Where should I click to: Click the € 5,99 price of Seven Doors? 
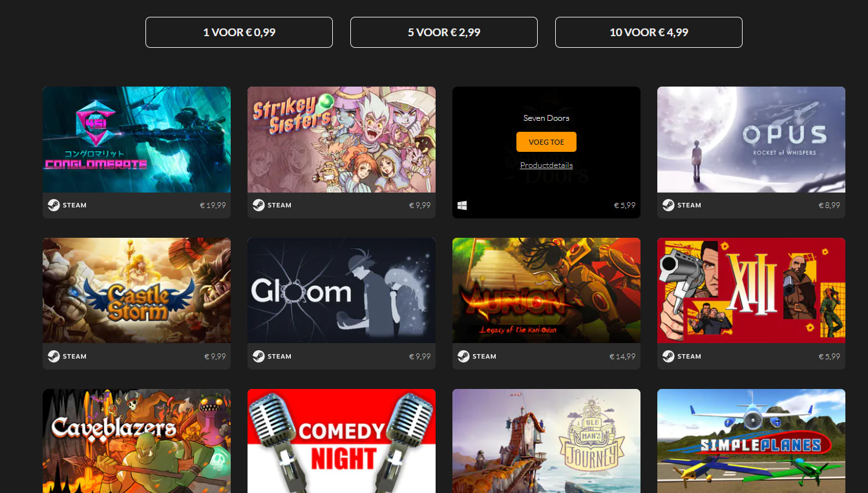[624, 205]
